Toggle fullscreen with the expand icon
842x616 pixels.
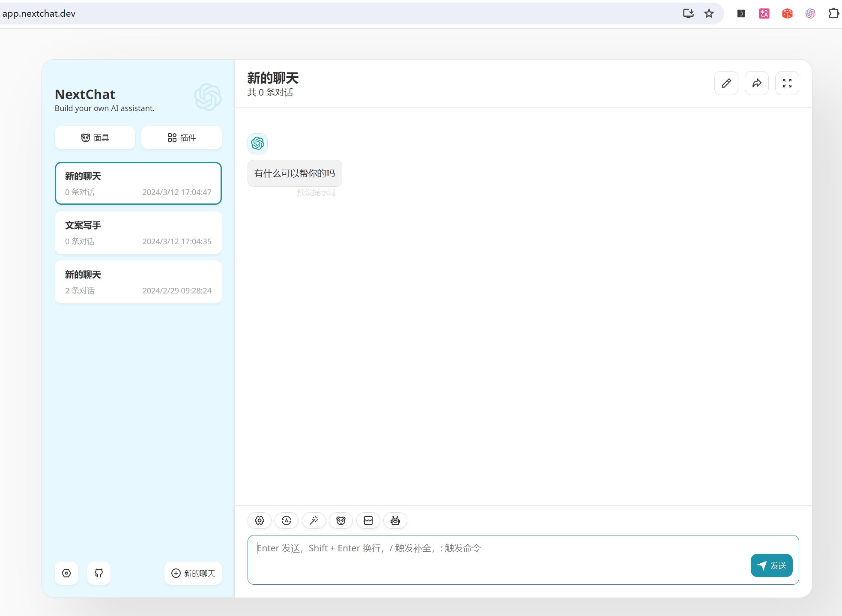pyautogui.click(x=787, y=83)
